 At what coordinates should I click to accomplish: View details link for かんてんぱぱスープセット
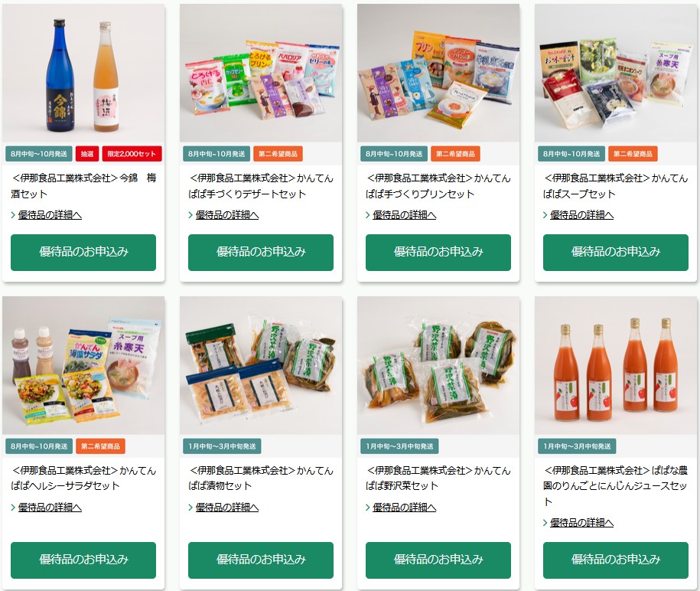[x=581, y=215]
